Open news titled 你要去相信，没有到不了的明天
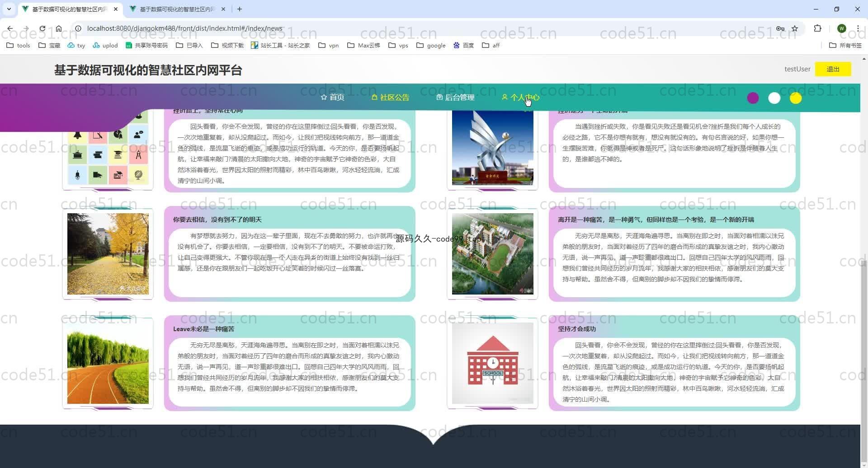 [x=217, y=220]
